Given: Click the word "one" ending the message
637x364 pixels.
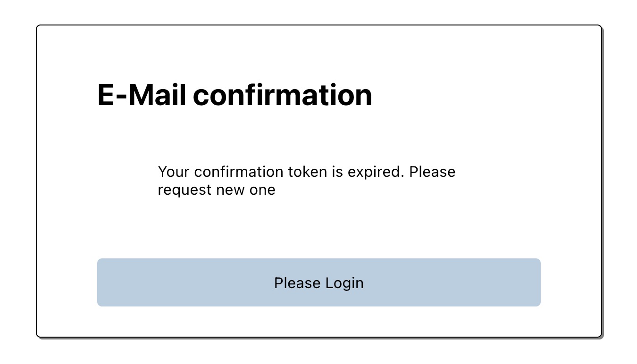Looking at the screenshot, I should click(262, 190).
